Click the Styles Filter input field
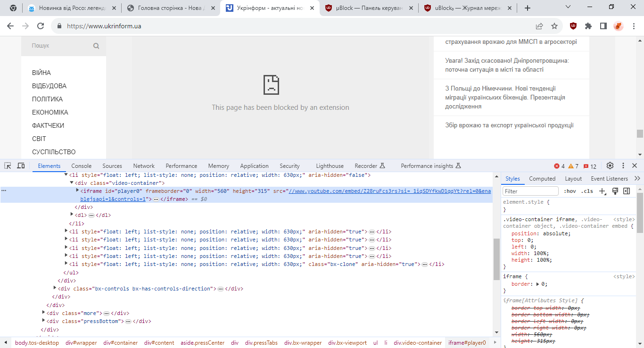 tap(530, 191)
